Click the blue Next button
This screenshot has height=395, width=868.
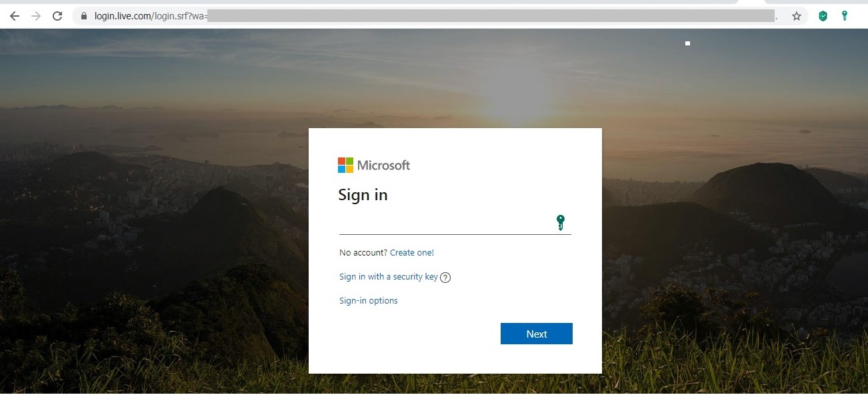click(537, 334)
